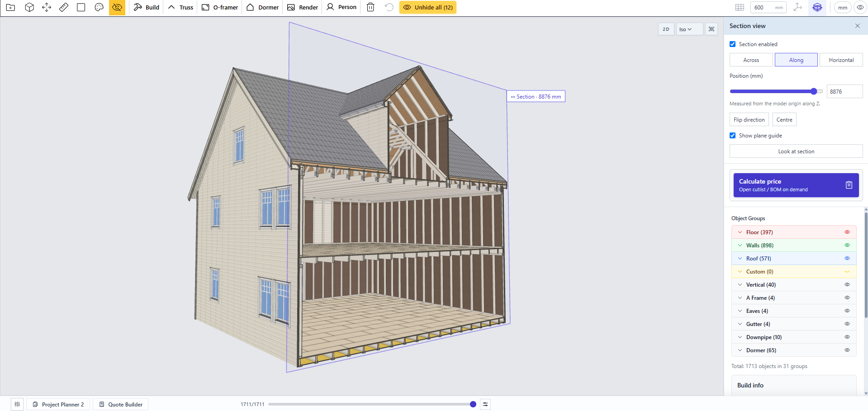Click the Flip direction button

749,119
